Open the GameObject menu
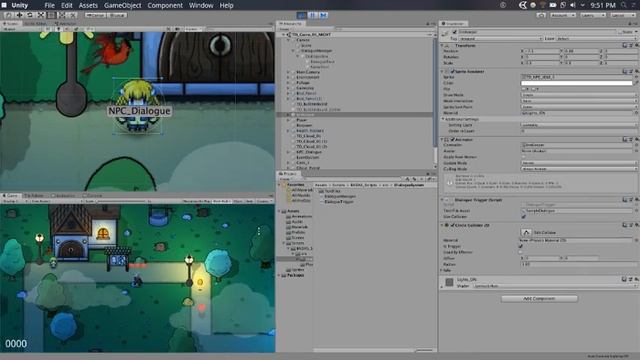Screen dimensions: 640x360 tap(122, 5)
